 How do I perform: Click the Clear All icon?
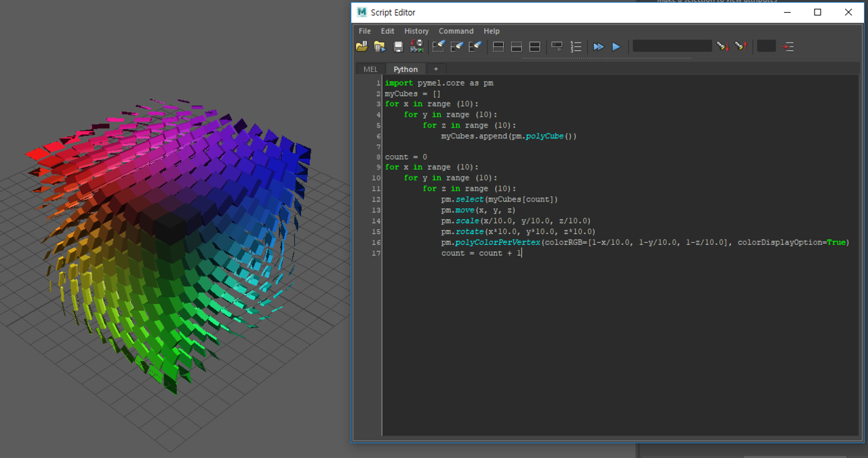tap(475, 47)
